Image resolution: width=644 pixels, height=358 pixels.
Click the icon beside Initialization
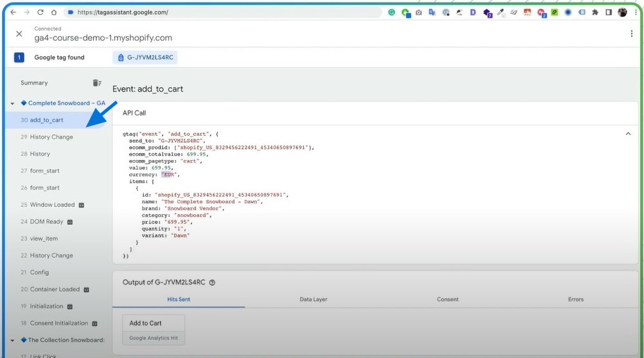tap(70, 306)
